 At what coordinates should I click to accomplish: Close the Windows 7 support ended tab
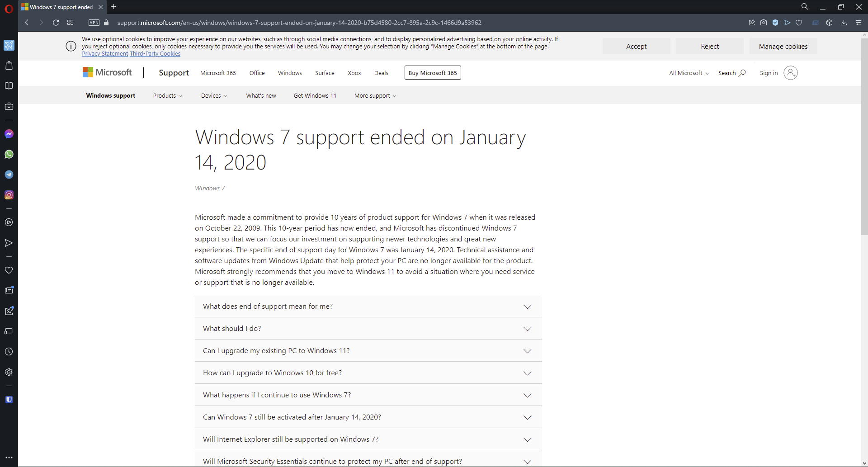[100, 7]
